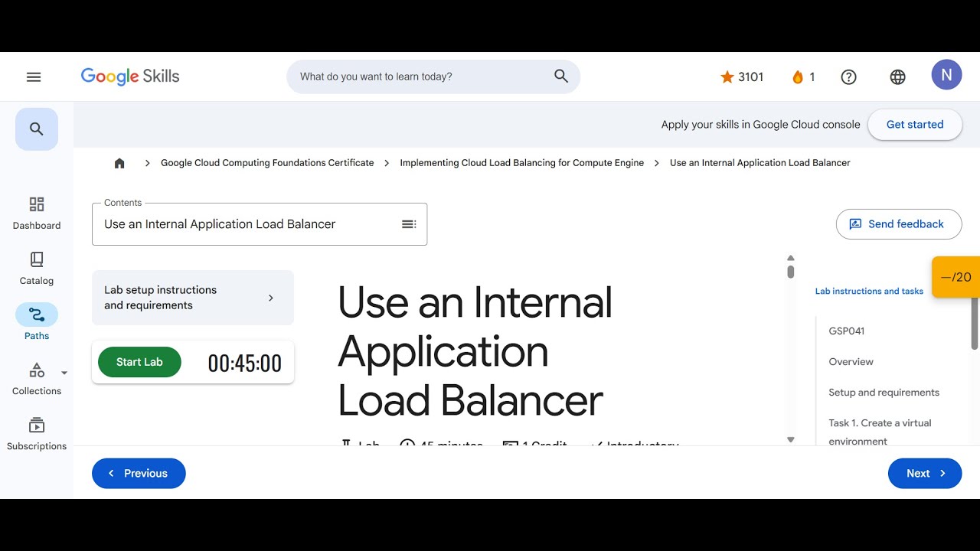Click the Start Lab button
980x551 pixels.
pyautogui.click(x=139, y=363)
